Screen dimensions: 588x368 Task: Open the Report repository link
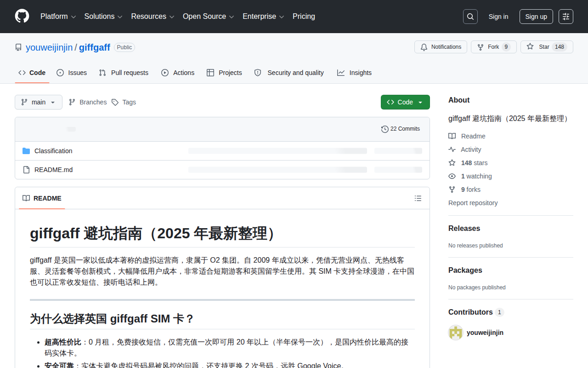click(473, 203)
